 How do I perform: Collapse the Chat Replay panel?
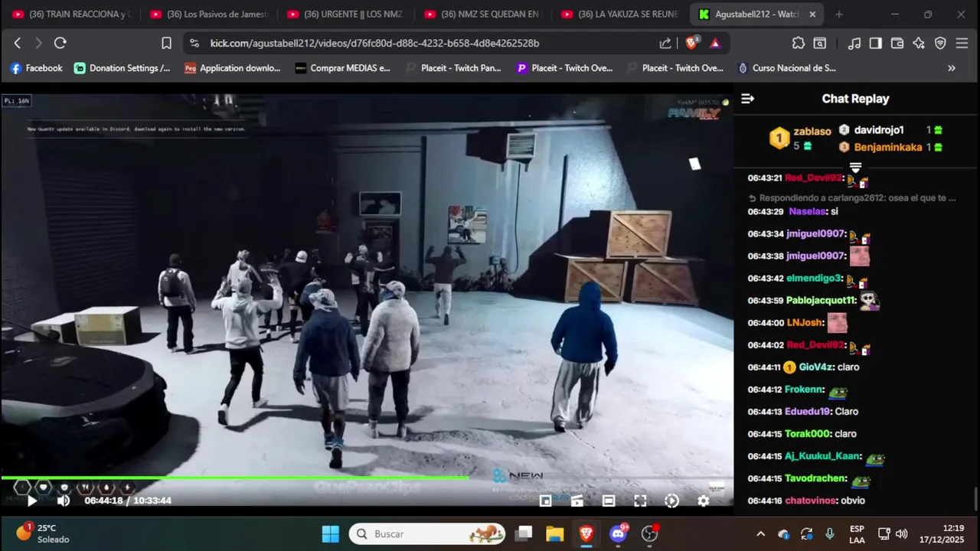(x=748, y=99)
